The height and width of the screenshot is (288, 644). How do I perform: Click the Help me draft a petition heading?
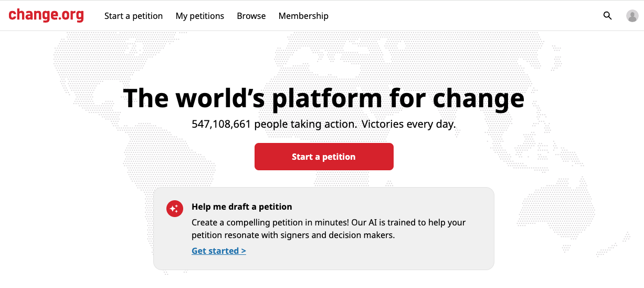(x=241, y=207)
